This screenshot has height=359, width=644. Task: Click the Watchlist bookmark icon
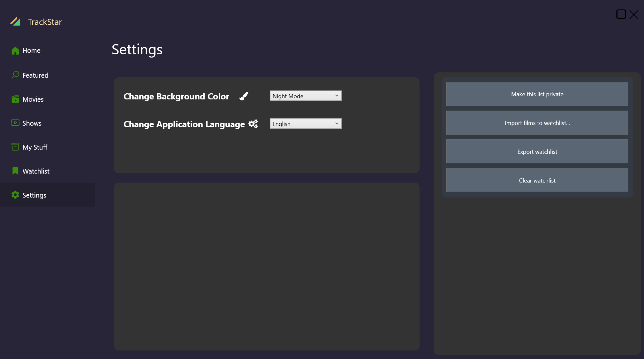[15, 171]
